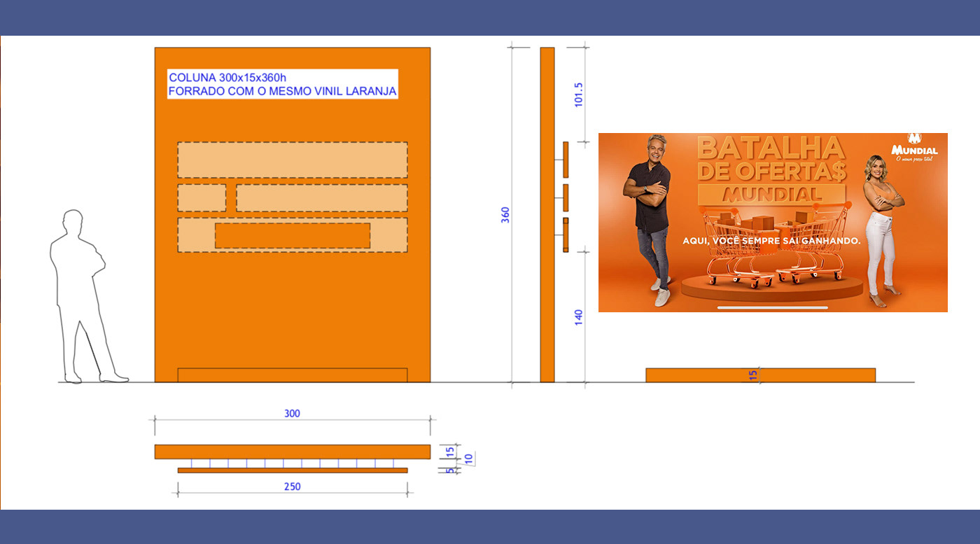
Task: Select the 'FORRADO COM O MESMO VINIL LARANJA' text
Action: pyautogui.click(x=283, y=91)
